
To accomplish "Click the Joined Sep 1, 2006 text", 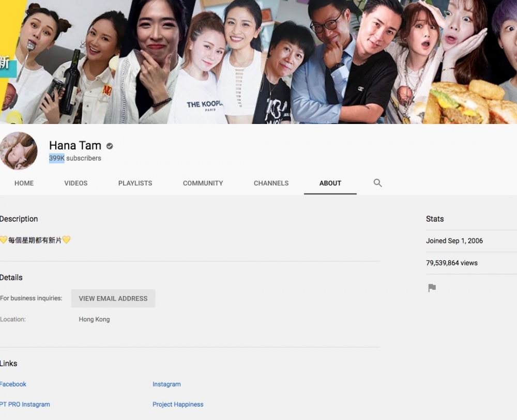I will click(x=454, y=241).
